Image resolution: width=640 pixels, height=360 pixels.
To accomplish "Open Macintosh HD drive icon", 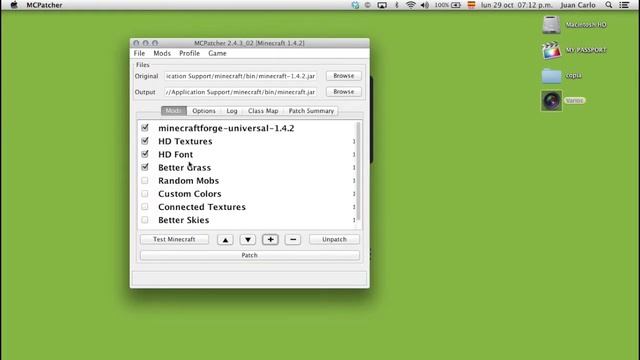I will [x=551, y=25].
